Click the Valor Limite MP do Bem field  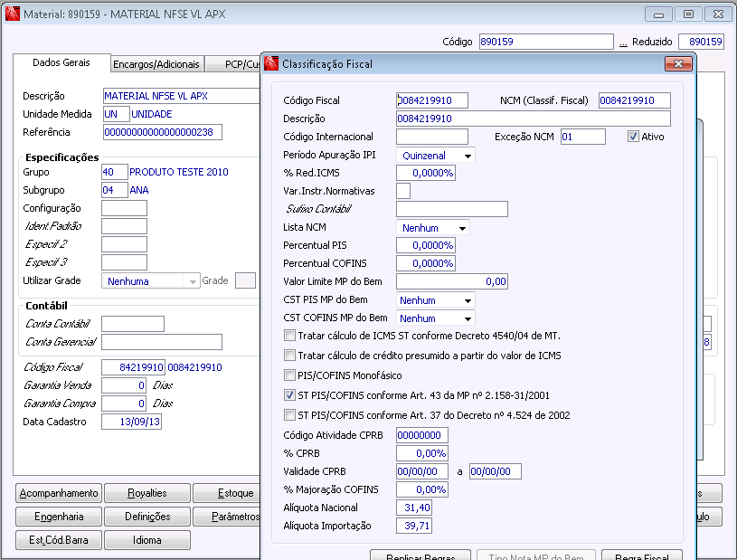452,281
